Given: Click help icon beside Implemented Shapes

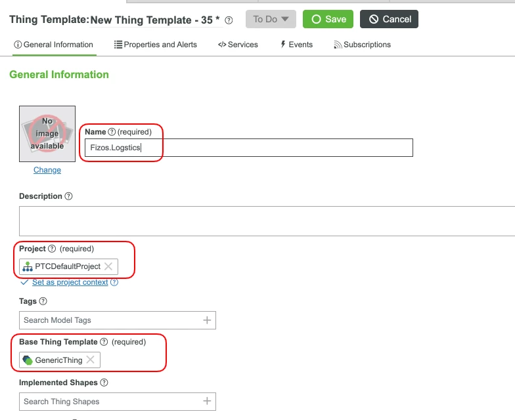Looking at the screenshot, I should pyautogui.click(x=104, y=383).
